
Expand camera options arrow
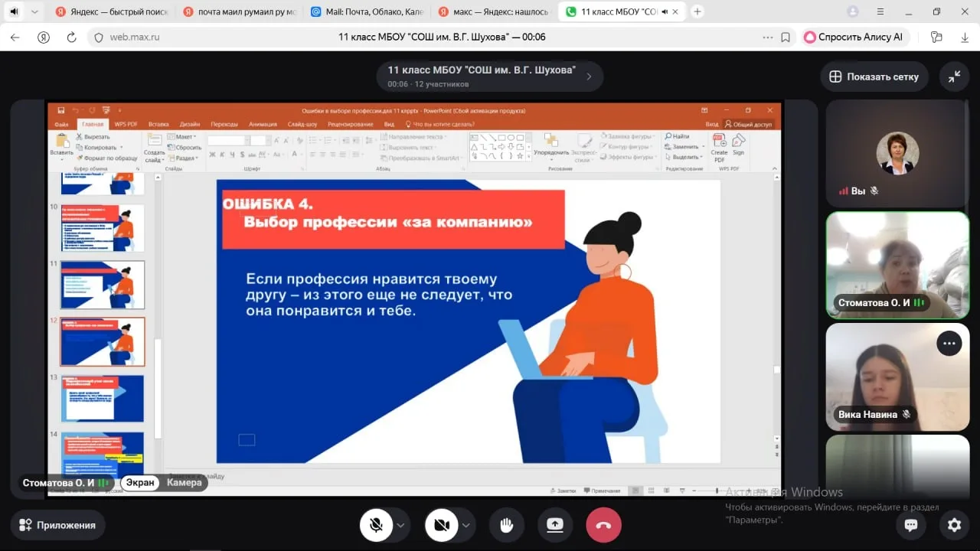[x=465, y=525]
